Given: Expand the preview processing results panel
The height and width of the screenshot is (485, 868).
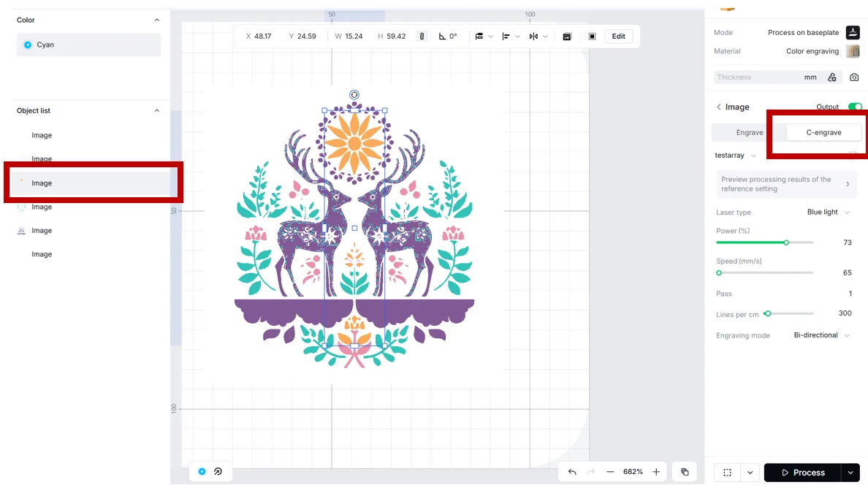Looking at the screenshot, I should pos(787,184).
